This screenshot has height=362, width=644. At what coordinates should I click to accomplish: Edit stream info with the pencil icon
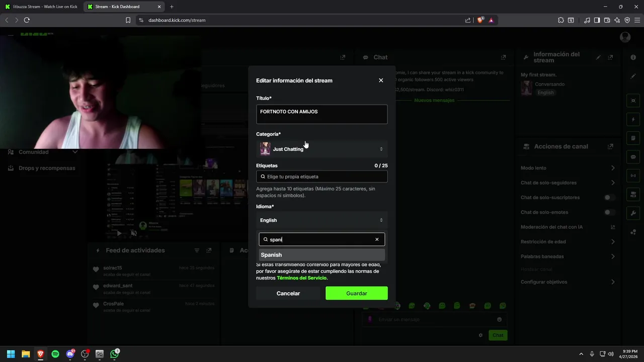(x=598, y=57)
